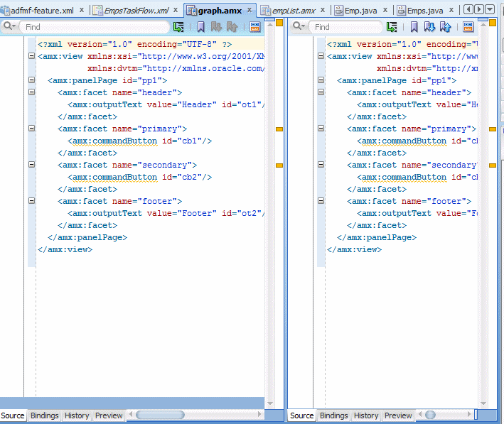Collapse secondary facet in right editor
Image resolution: width=504 pixels, height=424 pixels.
pyautogui.click(x=321, y=165)
